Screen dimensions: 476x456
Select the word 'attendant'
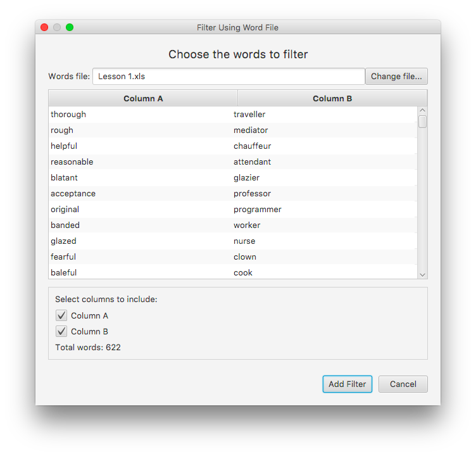point(253,162)
